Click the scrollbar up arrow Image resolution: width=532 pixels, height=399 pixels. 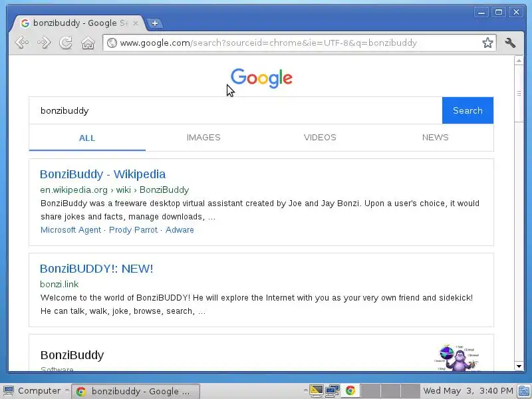tap(519, 61)
